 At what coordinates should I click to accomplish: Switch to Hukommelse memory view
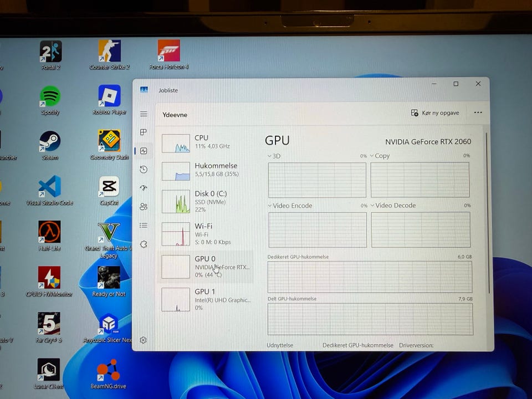(205, 170)
